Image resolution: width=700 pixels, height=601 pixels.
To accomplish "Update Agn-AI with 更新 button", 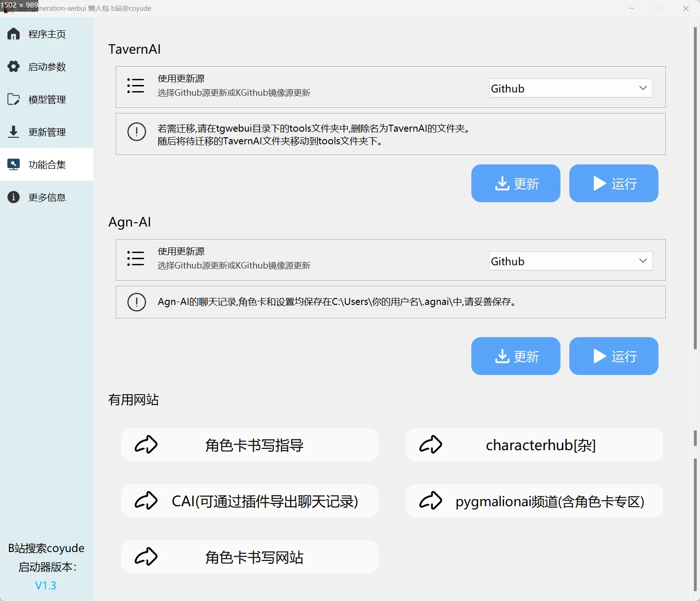I will point(516,356).
